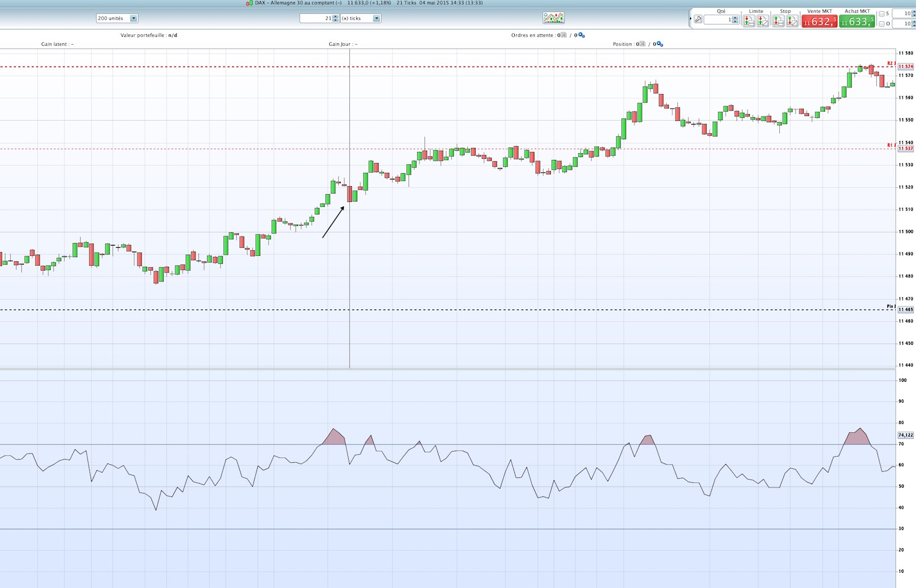Viewport: 916px width, 588px height.
Task: Open the pending orders gear settings
Action: (581, 35)
